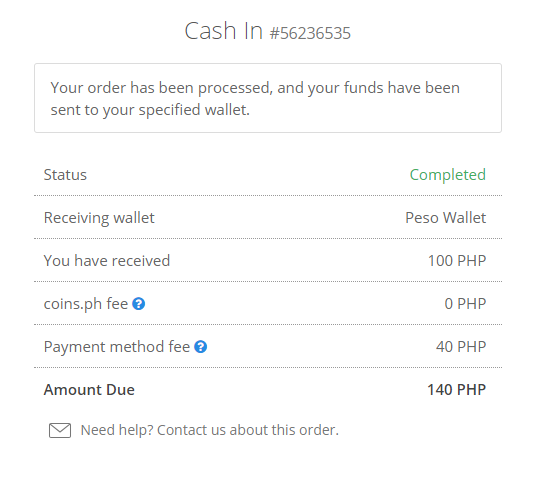Click the Receiving wallet label
Viewport: 539px width, 486px height.
[99, 218]
